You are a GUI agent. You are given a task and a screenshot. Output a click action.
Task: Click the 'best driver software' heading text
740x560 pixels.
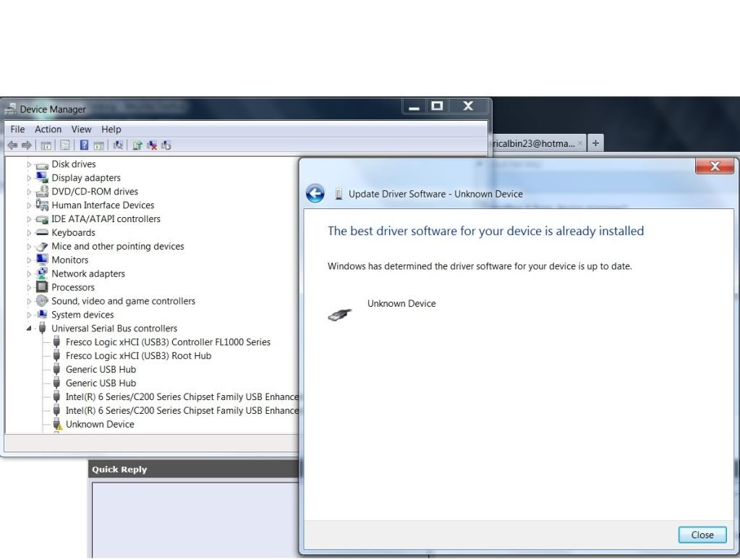click(x=485, y=231)
